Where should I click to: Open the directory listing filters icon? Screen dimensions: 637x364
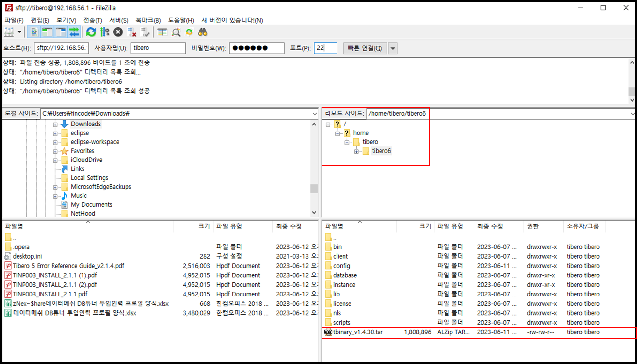pyautogui.click(x=162, y=32)
